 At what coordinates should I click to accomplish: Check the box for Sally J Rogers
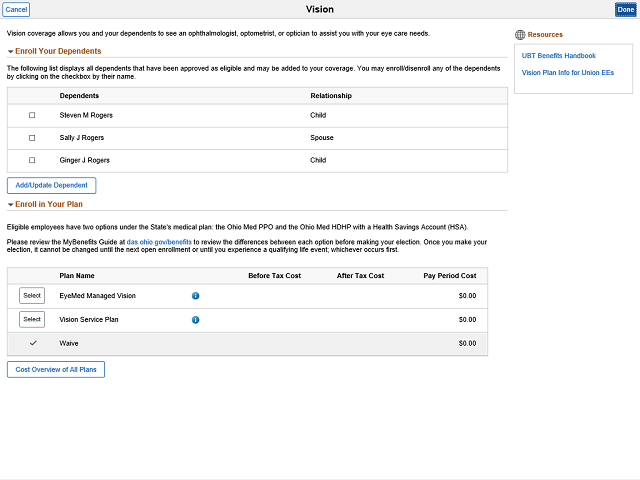tap(32, 138)
